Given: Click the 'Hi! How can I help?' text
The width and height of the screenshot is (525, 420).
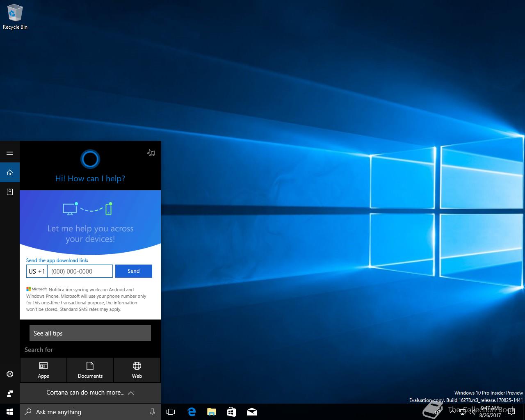Looking at the screenshot, I should pyautogui.click(x=90, y=178).
